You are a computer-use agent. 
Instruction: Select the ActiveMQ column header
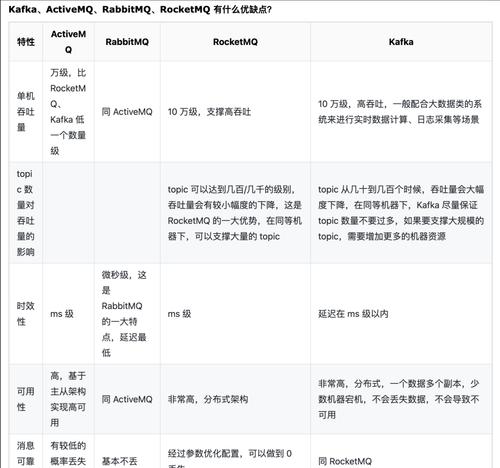pyautogui.click(x=68, y=42)
